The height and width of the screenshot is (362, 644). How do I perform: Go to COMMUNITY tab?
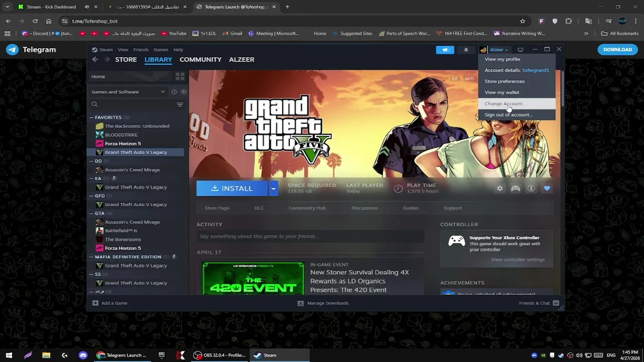tap(200, 59)
